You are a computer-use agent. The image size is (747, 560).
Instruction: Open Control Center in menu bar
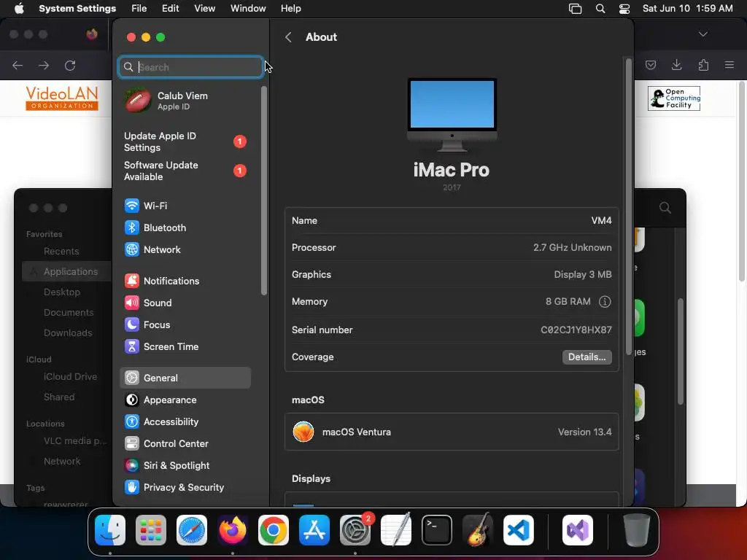(624, 9)
